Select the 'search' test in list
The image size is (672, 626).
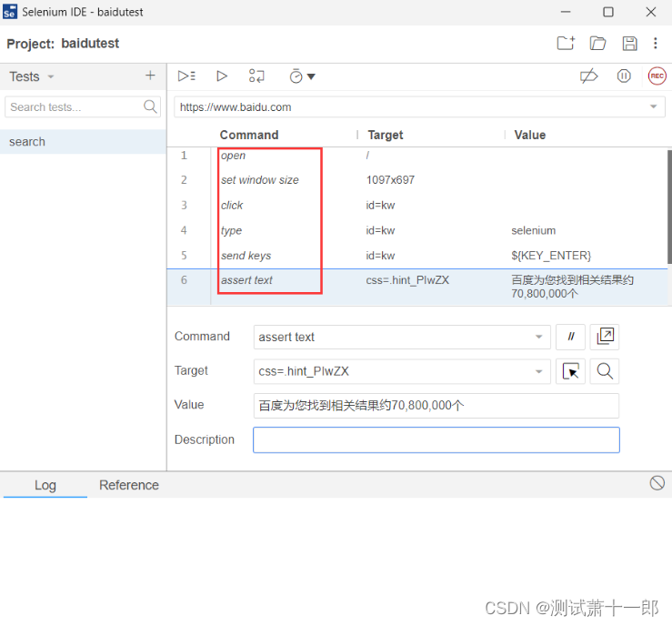[83, 142]
